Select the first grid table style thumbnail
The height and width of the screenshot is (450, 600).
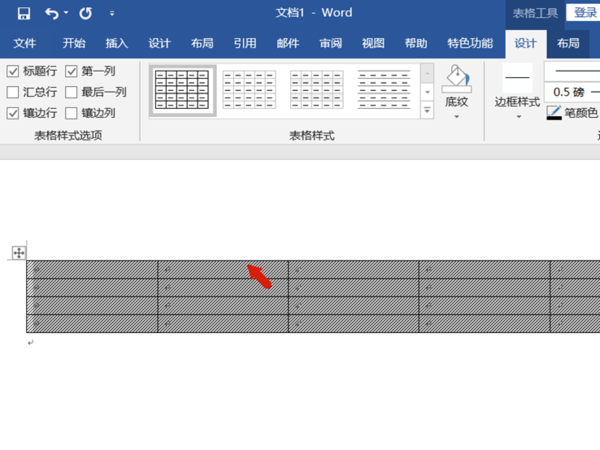182,90
